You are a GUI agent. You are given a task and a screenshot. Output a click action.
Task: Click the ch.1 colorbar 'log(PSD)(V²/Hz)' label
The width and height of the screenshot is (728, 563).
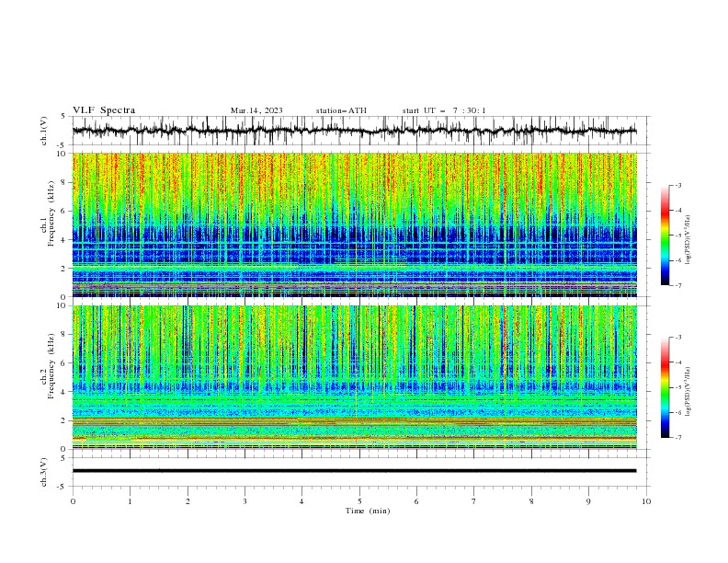[x=688, y=240]
